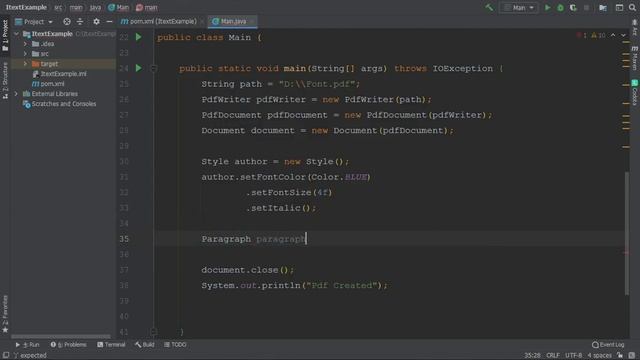Start debugging with the bug icon
Image resolution: width=640 pixels, height=360 pixels.
click(x=560, y=7)
